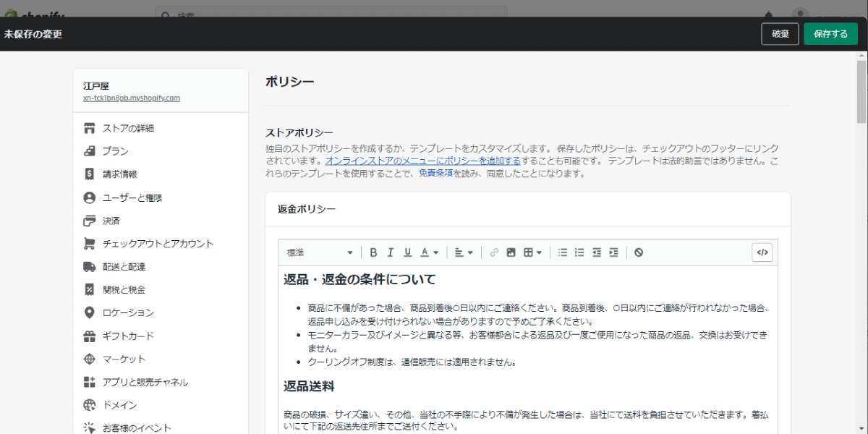Apply underline formatting in editor
Image resolution: width=868 pixels, height=434 pixels.
tap(408, 252)
